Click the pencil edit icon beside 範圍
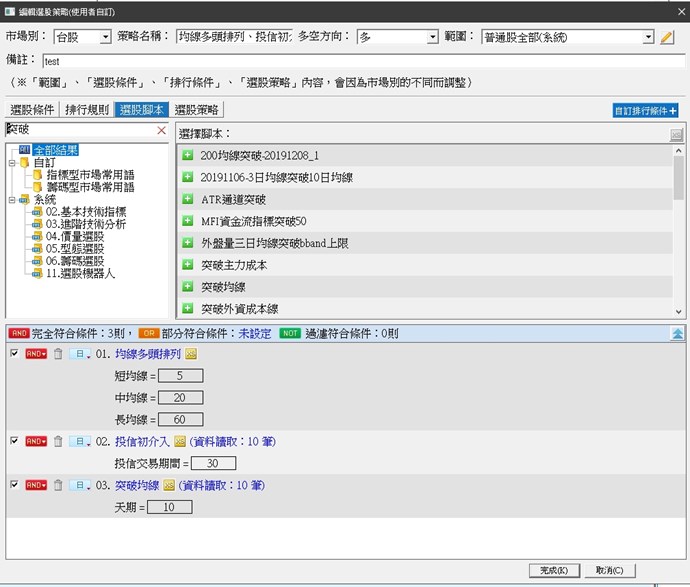Screen dimensions: 690x587 click(x=668, y=37)
